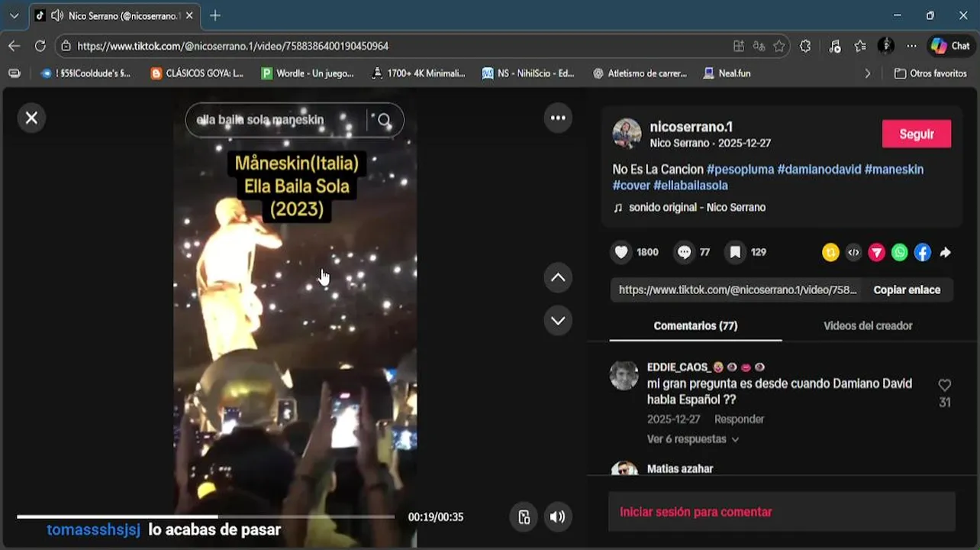Viewport: 980px width, 550px height.
Task: Open browser extensions puzzle icon
Action: [x=805, y=46]
